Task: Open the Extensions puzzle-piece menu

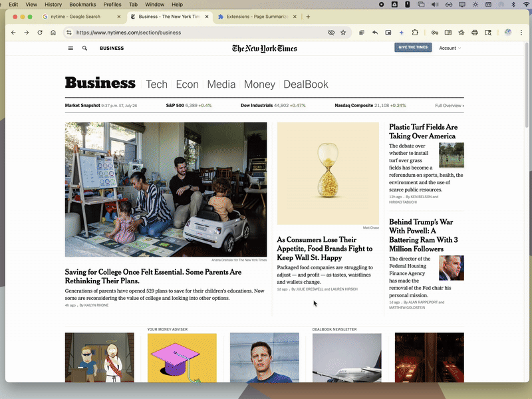Action: [415, 33]
